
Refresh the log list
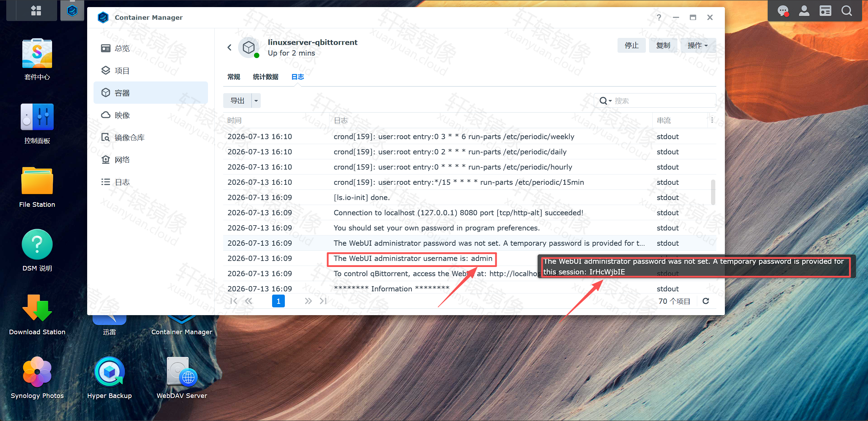pos(706,301)
